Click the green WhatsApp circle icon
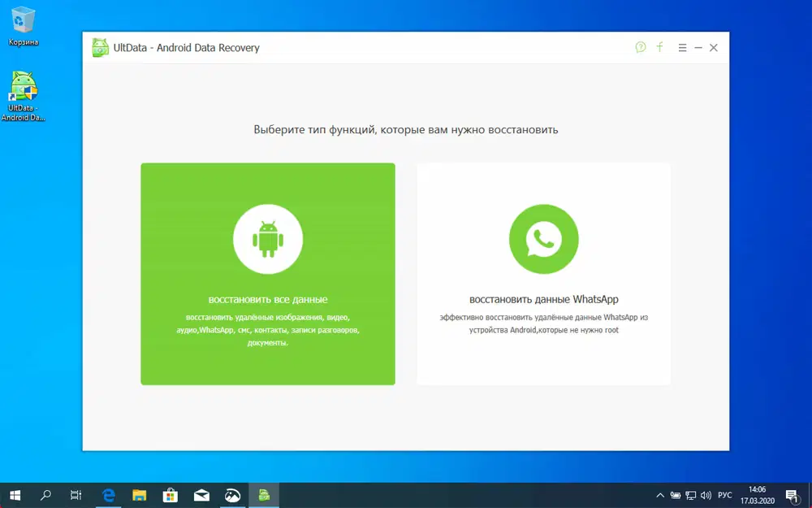The width and height of the screenshot is (812, 508). [543, 238]
